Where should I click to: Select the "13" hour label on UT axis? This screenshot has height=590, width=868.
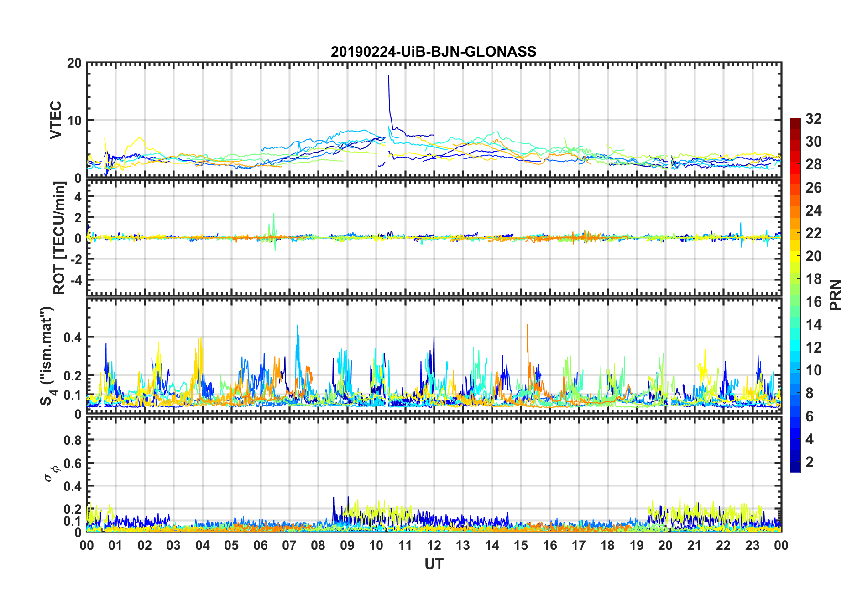(x=463, y=545)
